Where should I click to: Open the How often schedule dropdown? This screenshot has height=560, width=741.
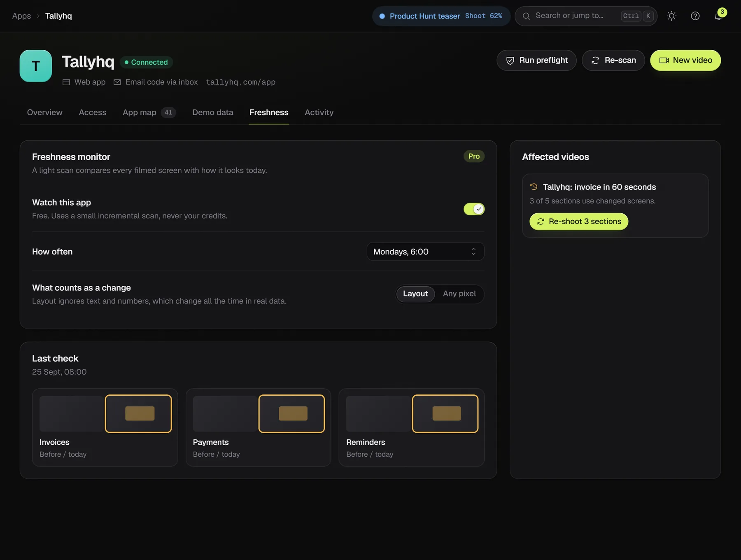(x=425, y=252)
